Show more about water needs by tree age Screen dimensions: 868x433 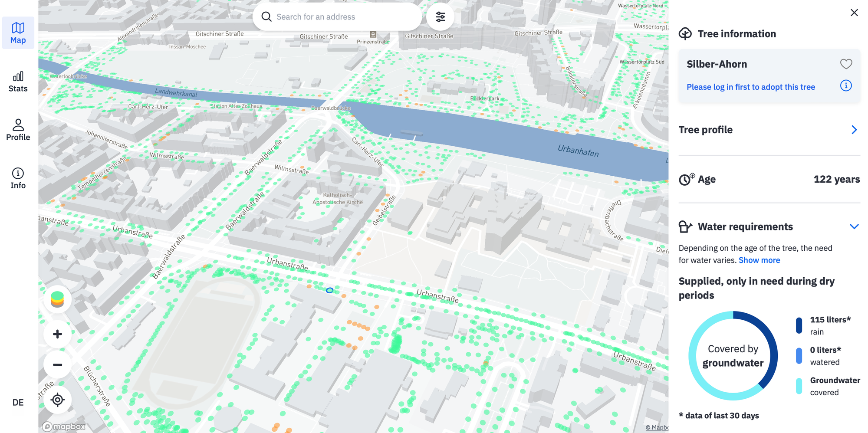[x=759, y=260]
